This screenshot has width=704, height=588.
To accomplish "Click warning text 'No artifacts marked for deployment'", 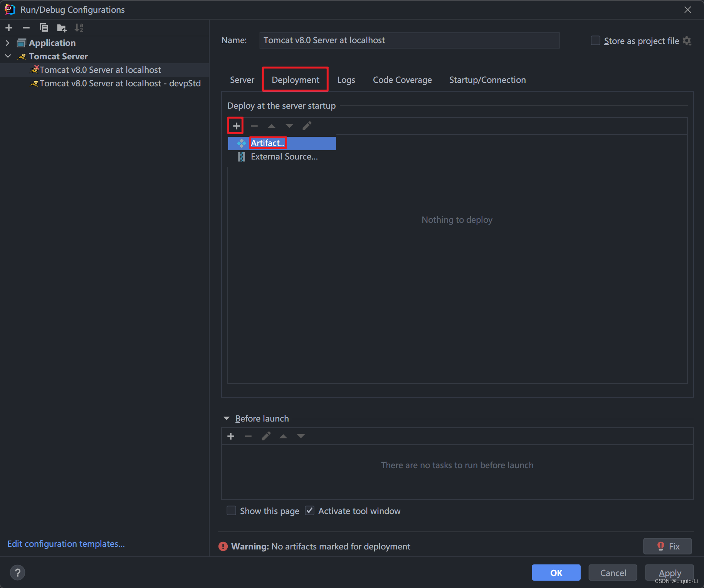I will coord(341,546).
